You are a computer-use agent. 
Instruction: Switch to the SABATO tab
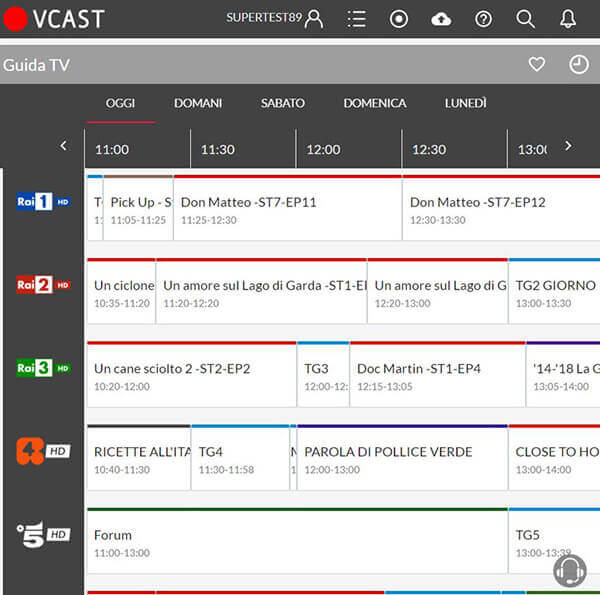point(283,103)
